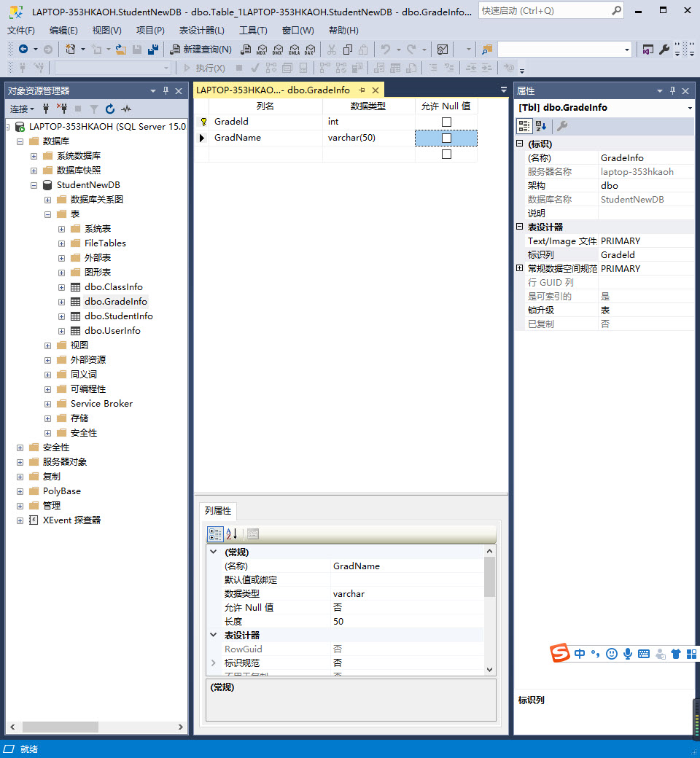This screenshot has width=700, height=758.
Task: Expand the dbo.StudentInfo table node
Action: click(62, 316)
